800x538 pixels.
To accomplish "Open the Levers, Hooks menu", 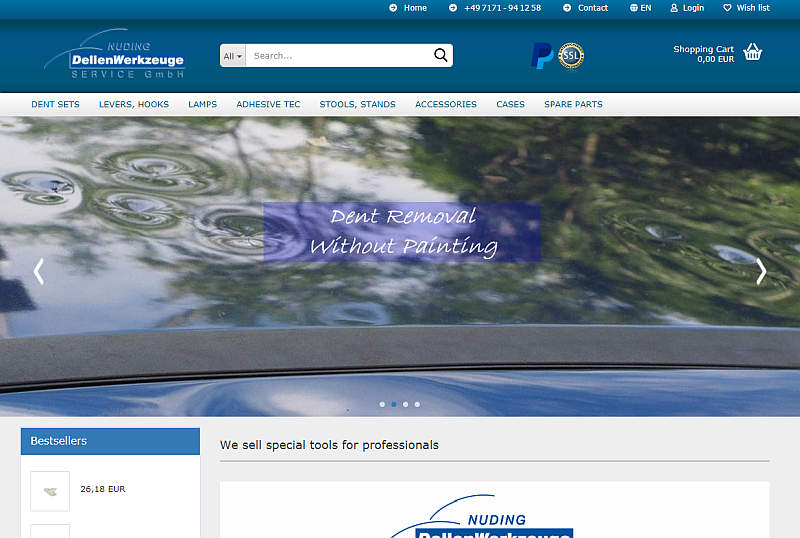I will coord(134,104).
